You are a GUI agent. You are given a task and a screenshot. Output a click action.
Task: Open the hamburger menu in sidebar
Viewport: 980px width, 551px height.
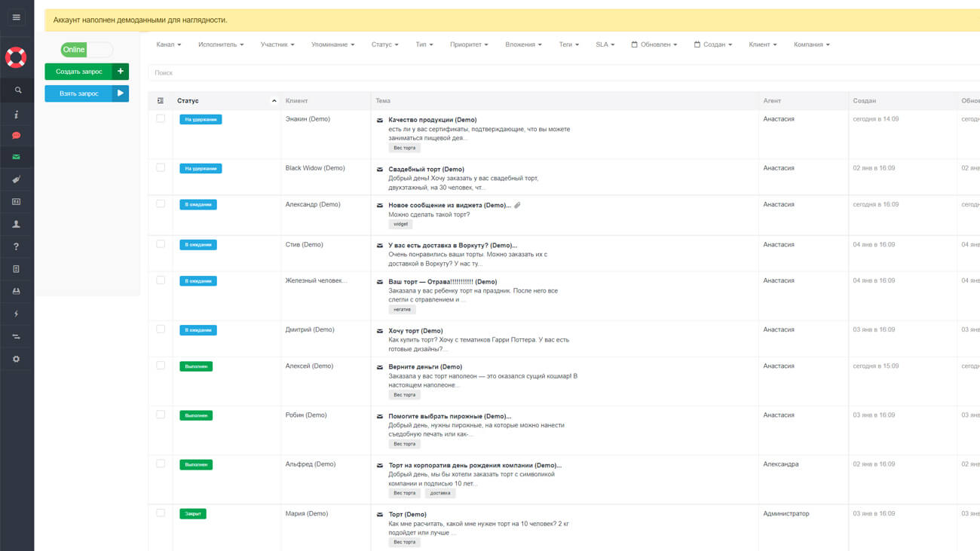[17, 17]
